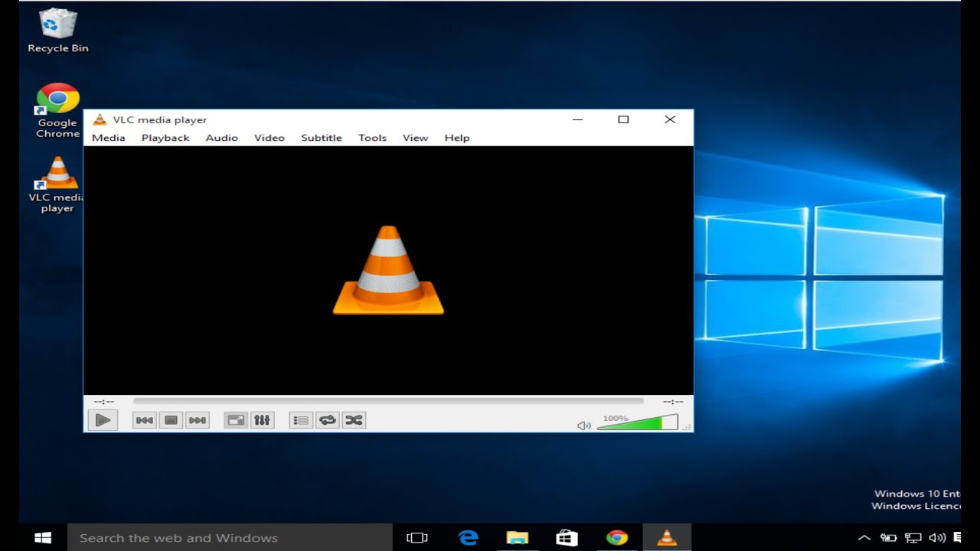Launch Google Chrome from the desktop
This screenshot has height=551, width=980.
pos(57,99)
